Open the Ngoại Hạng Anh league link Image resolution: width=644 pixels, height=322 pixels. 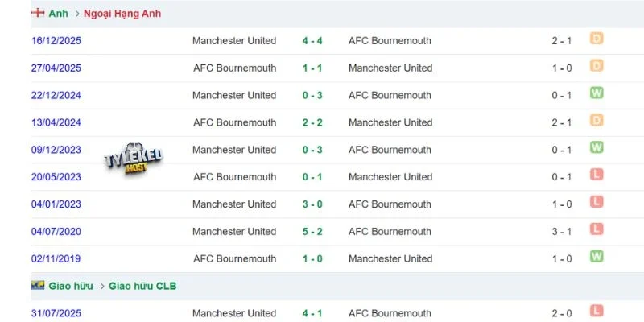point(122,14)
